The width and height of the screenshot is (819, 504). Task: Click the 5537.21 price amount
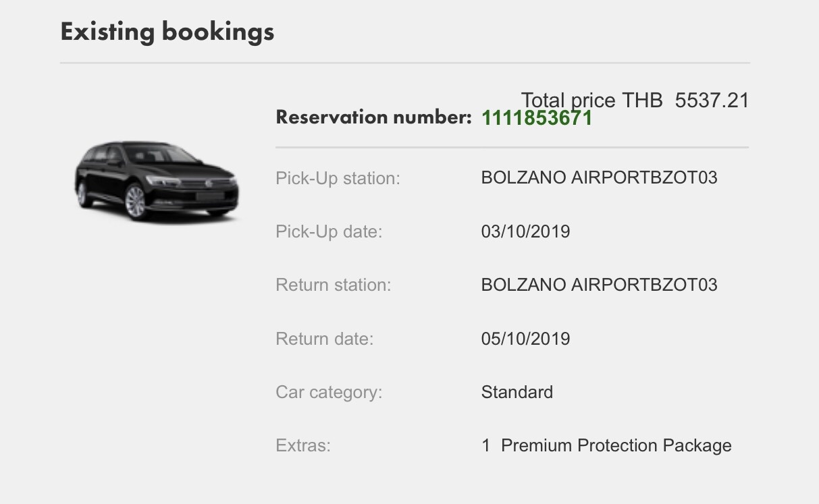[712, 101]
